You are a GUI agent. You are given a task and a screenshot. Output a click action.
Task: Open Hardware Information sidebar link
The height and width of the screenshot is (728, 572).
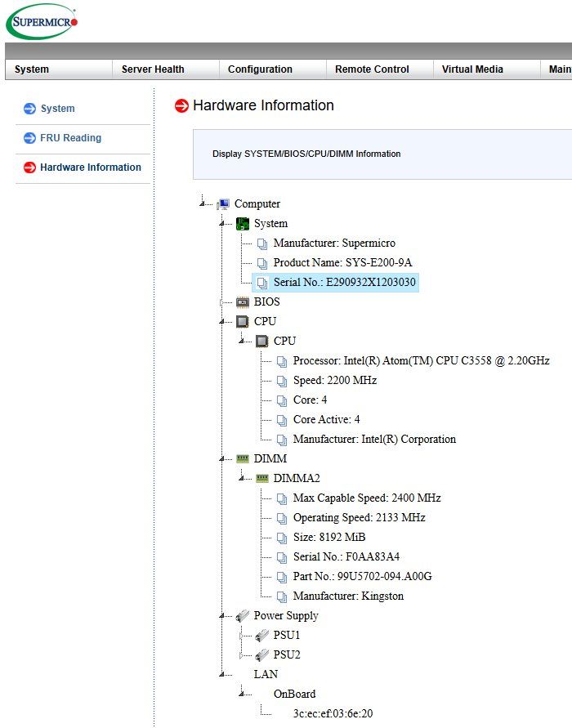pos(91,167)
